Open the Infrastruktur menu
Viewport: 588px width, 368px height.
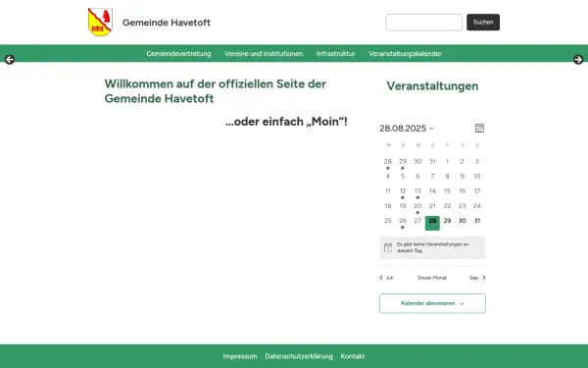click(x=335, y=54)
